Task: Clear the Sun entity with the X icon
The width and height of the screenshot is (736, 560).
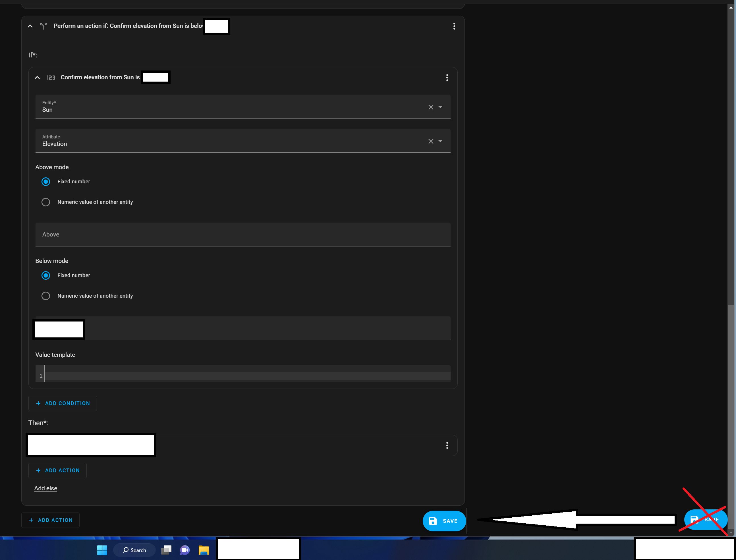Action: click(x=431, y=107)
